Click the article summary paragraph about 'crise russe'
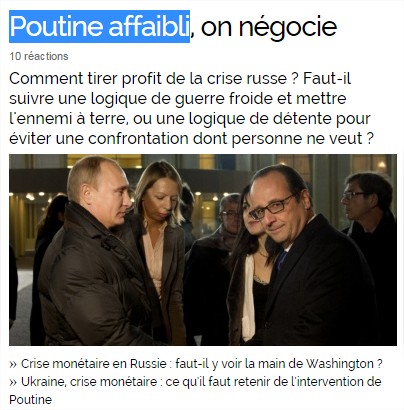Image resolution: width=404 pixels, height=410 pixels. 190,108
